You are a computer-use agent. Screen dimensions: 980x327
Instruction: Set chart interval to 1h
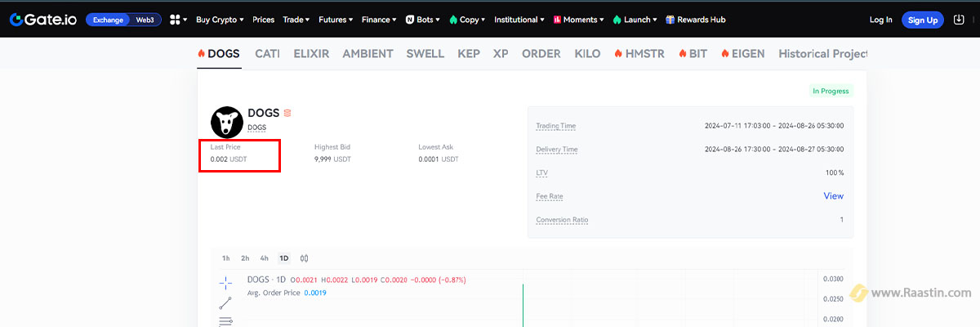point(226,258)
